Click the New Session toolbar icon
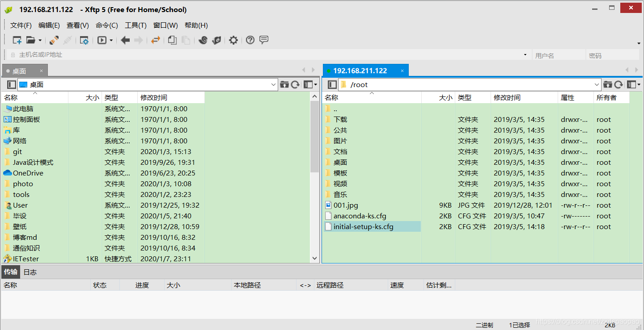The height and width of the screenshot is (330, 644). (x=17, y=40)
